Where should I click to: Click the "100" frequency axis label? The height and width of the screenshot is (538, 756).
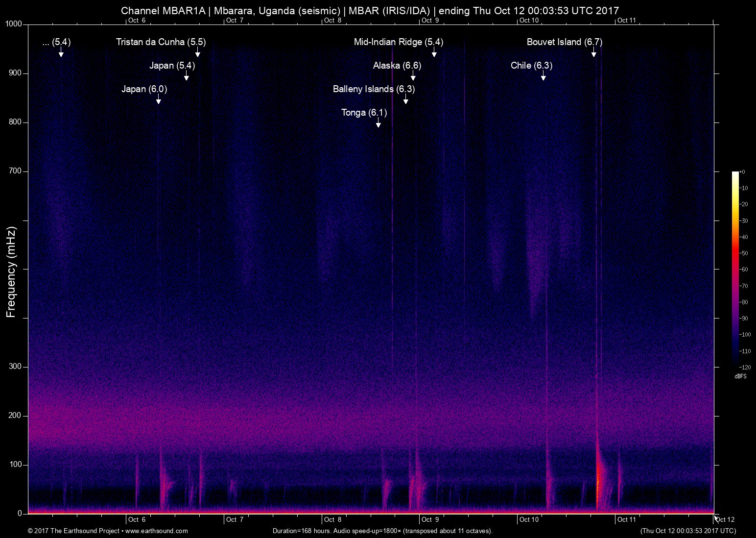coord(16,465)
